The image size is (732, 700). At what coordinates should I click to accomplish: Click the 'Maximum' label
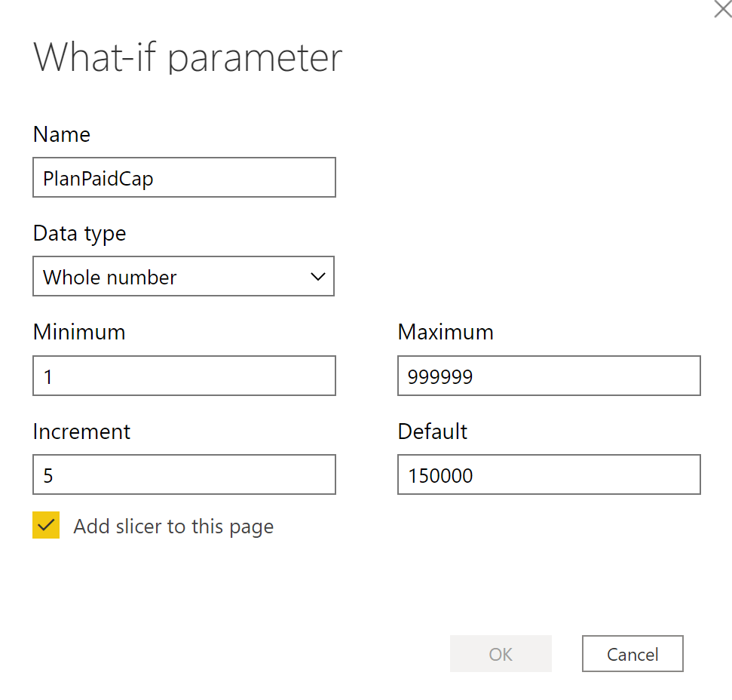point(446,332)
